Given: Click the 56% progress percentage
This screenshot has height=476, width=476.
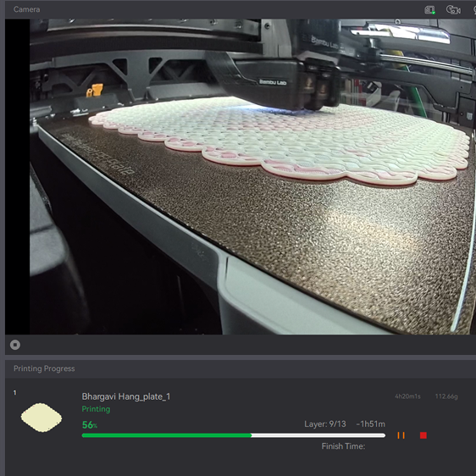Looking at the screenshot, I should (x=90, y=424).
